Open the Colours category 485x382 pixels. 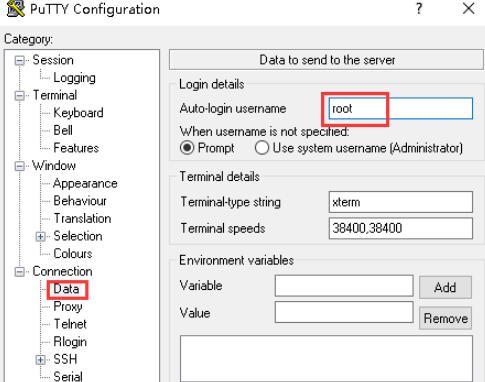click(73, 254)
